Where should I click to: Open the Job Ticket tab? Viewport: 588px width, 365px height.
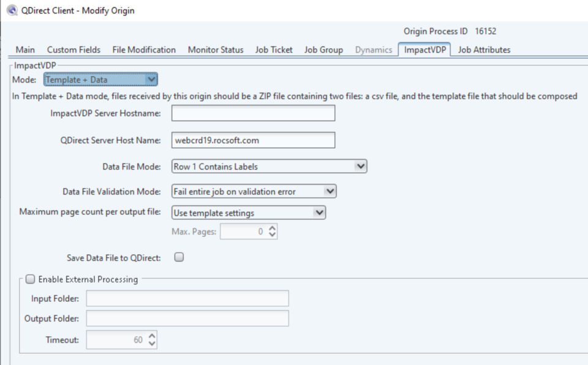[x=274, y=50]
